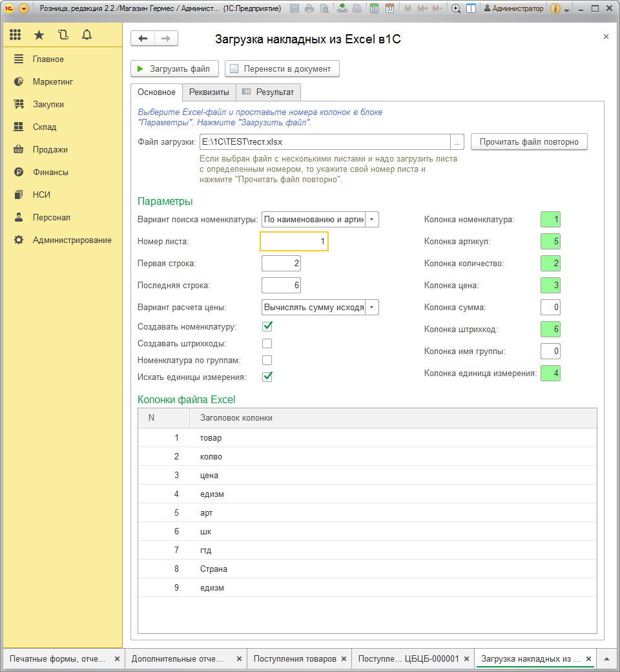Screen dimensions: 620x672
Task: Click the info (i) icon in title bar
Action: 555,8
